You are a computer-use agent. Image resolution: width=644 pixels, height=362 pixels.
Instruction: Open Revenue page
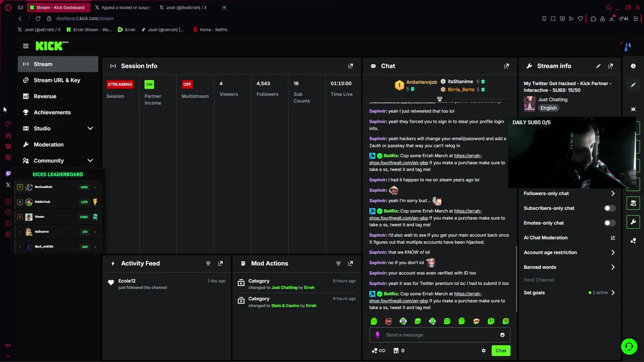58,97
